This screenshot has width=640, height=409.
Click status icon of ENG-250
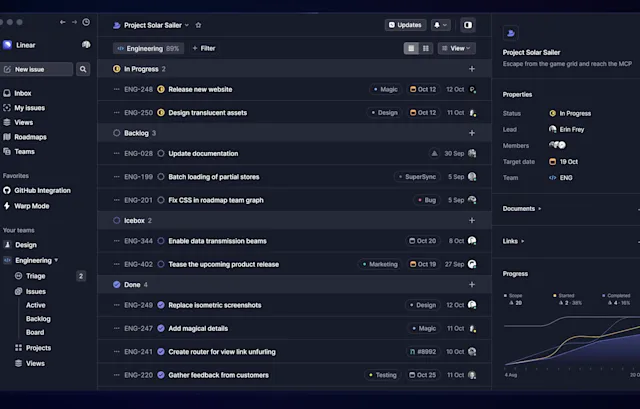(x=161, y=113)
